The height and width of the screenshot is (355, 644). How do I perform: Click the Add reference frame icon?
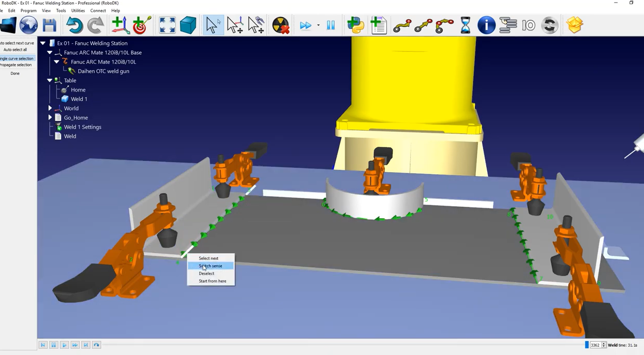[x=119, y=25]
